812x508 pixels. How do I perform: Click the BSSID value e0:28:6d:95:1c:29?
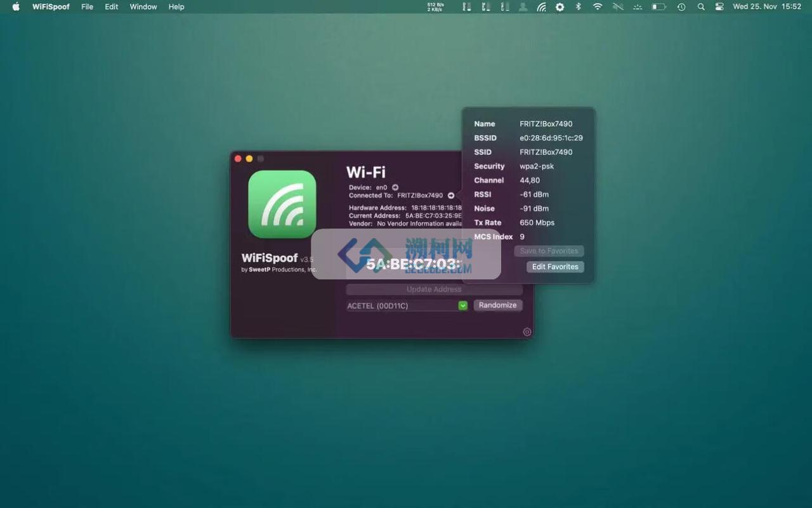(x=551, y=138)
